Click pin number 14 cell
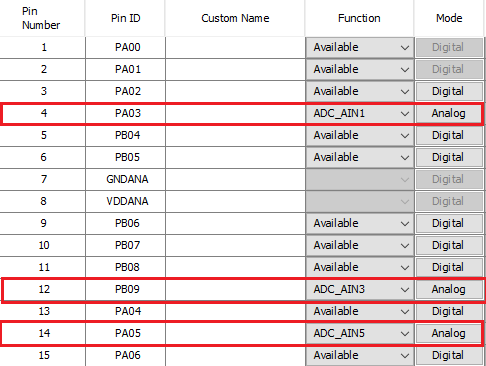The image size is (486, 366). (43, 333)
